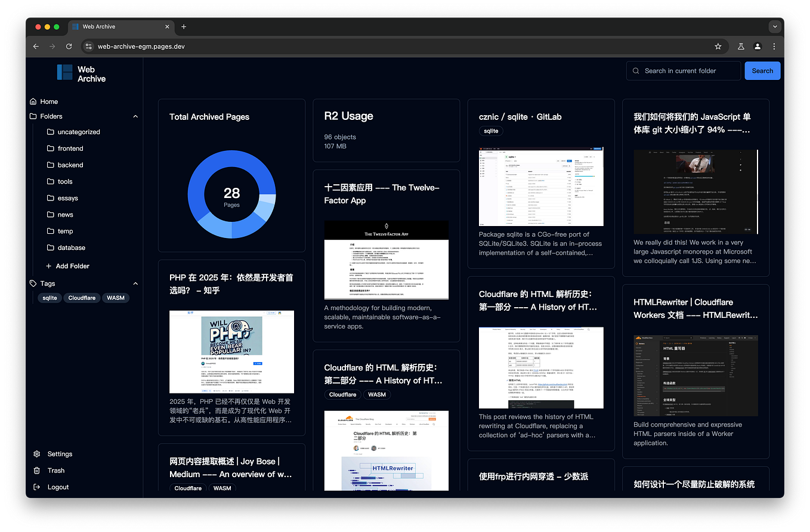Viewport: 810px width, 532px height.
Task: Collapse the Folders section
Action: point(135,116)
